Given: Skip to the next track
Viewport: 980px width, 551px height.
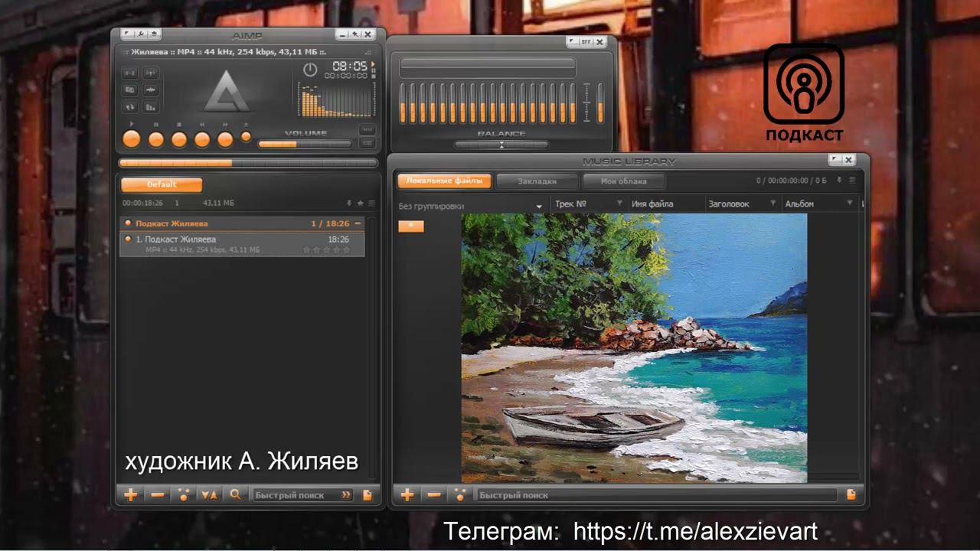Looking at the screenshot, I should tap(225, 139).
